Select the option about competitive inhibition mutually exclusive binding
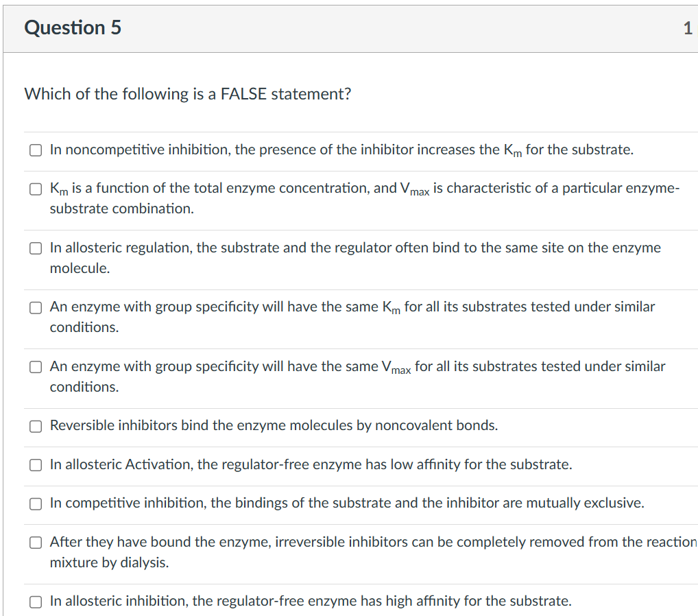 35,504
